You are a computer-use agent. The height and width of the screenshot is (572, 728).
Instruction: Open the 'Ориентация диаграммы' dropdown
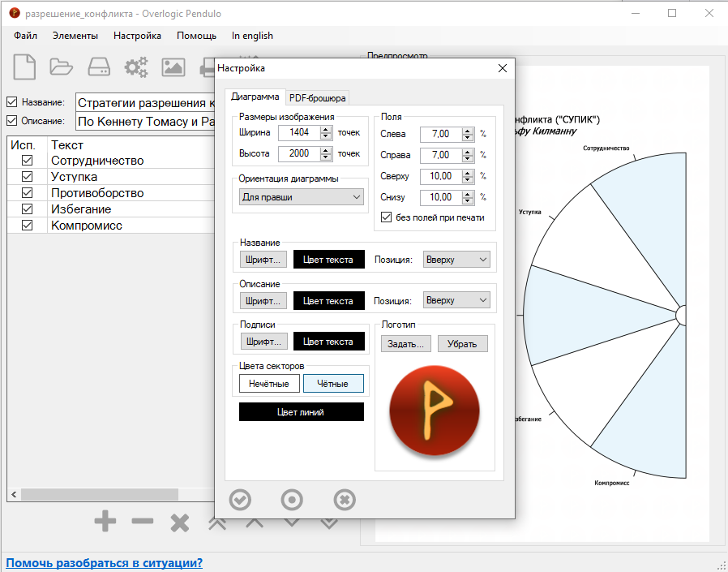[x=301, y=196]
